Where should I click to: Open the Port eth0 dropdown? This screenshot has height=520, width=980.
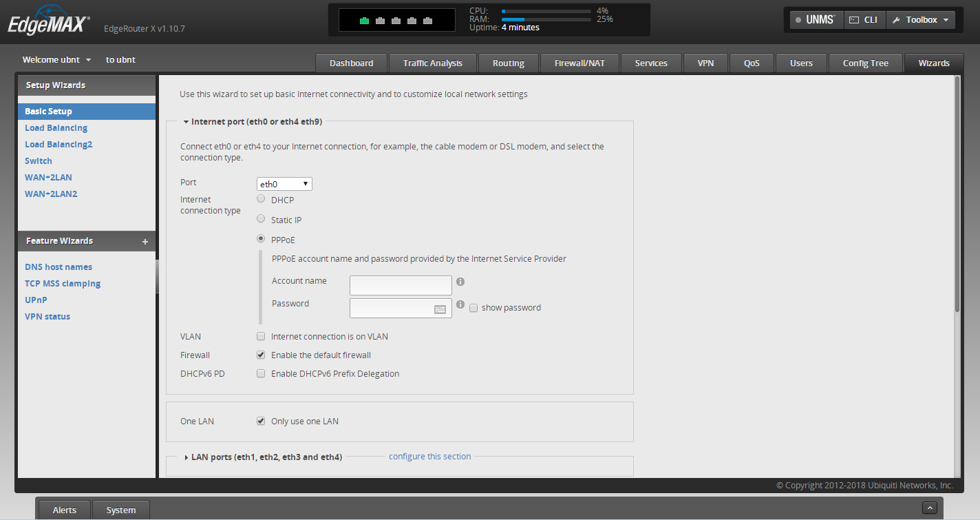tap(284, 184)
